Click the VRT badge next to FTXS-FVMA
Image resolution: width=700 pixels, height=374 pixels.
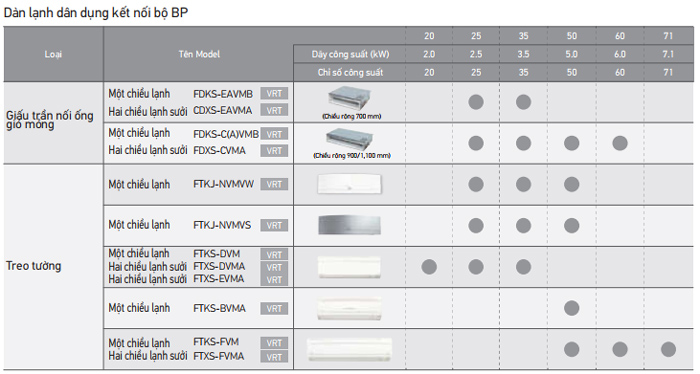pos(274,357)
